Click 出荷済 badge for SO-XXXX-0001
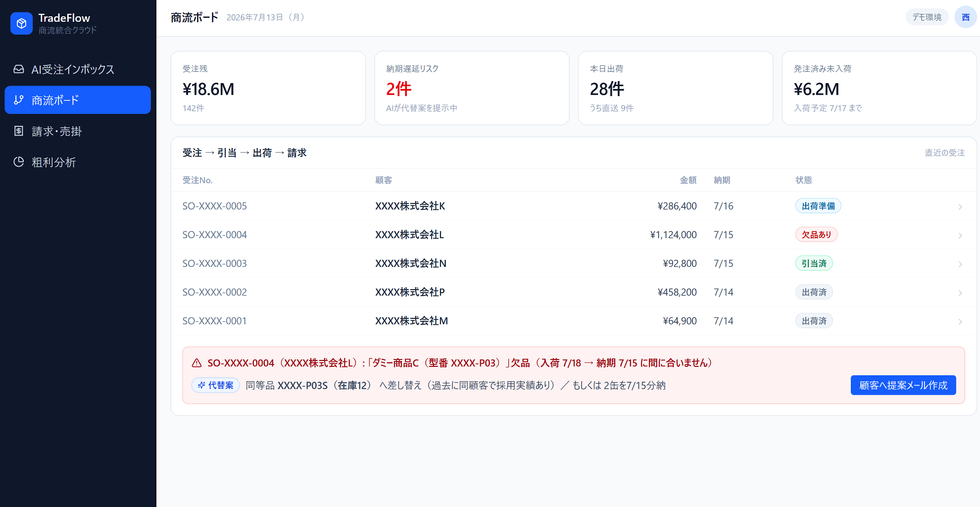Viewport: 980px width, 507px height. click(814, 321)
